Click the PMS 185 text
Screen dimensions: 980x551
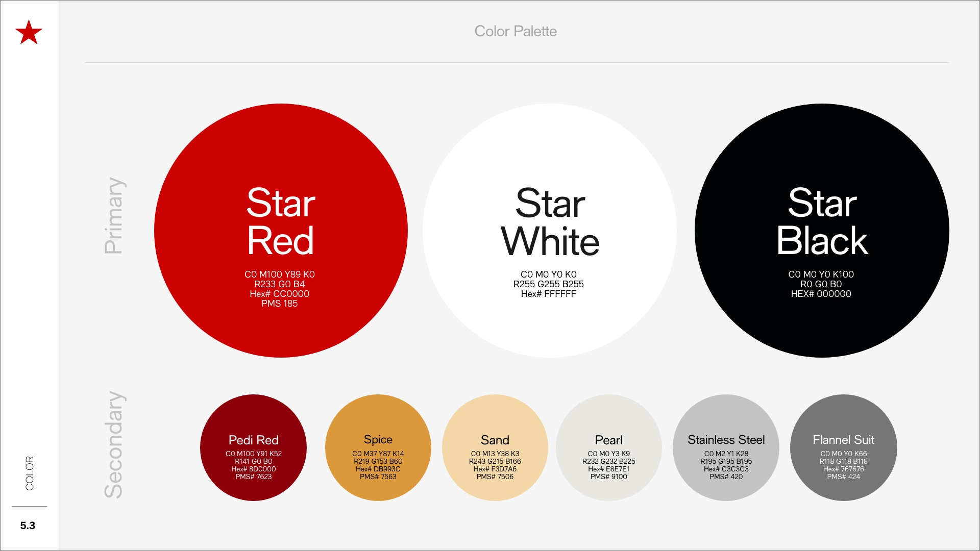coord(279,304)
